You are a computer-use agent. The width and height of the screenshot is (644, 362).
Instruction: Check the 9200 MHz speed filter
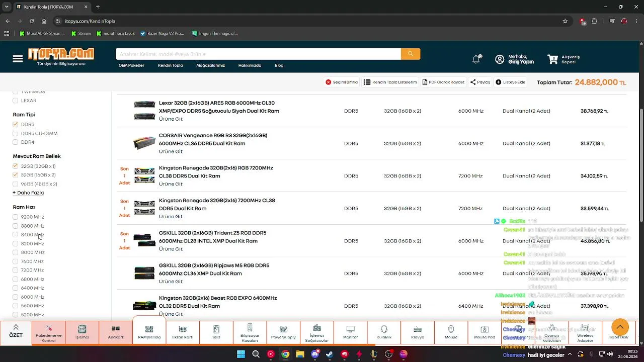click(x=16, y=217)
